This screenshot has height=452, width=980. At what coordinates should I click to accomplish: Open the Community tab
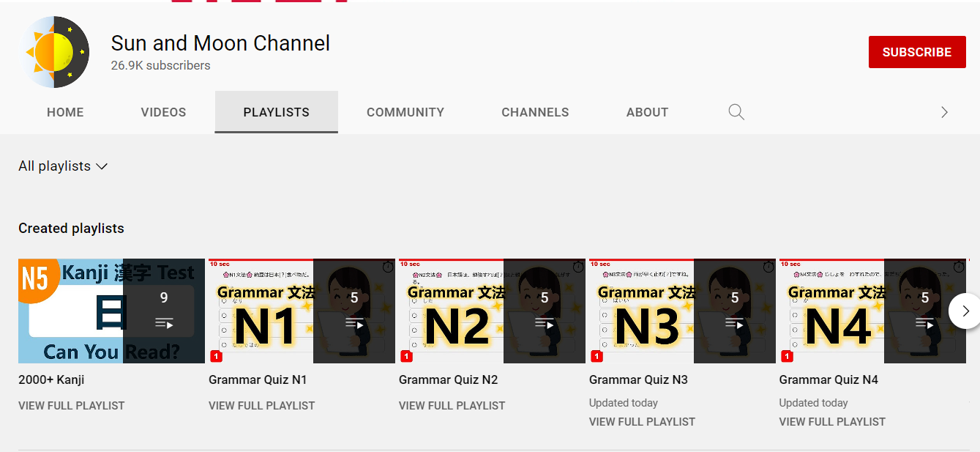tap(405, 112)
